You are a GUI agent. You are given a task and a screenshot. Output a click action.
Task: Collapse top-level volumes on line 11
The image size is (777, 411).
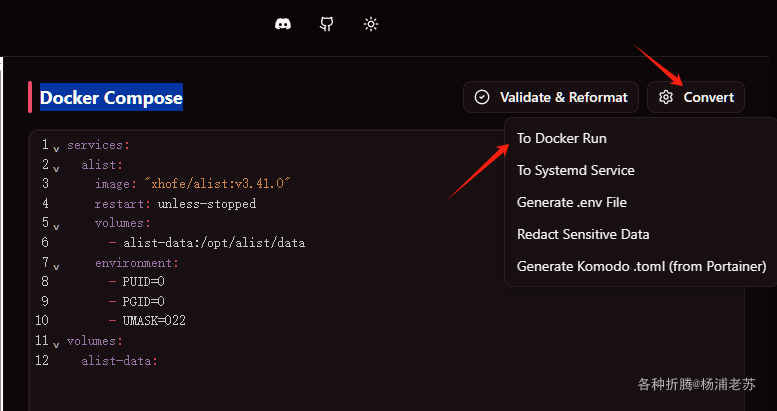point(56,344)
